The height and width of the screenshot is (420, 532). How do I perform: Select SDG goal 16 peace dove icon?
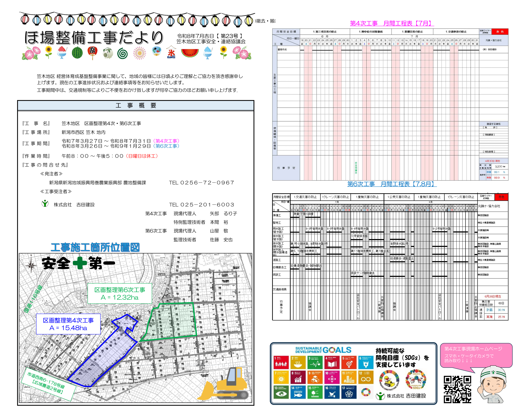[332, 392]
